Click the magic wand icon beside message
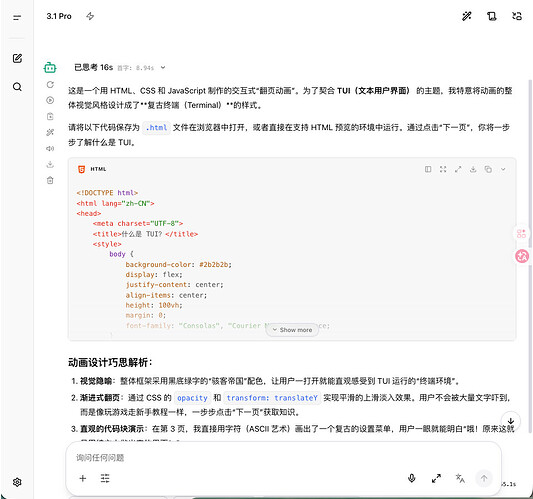Image resolution: width=533 pixels, height=499 pixels. [x=50, y=132]
